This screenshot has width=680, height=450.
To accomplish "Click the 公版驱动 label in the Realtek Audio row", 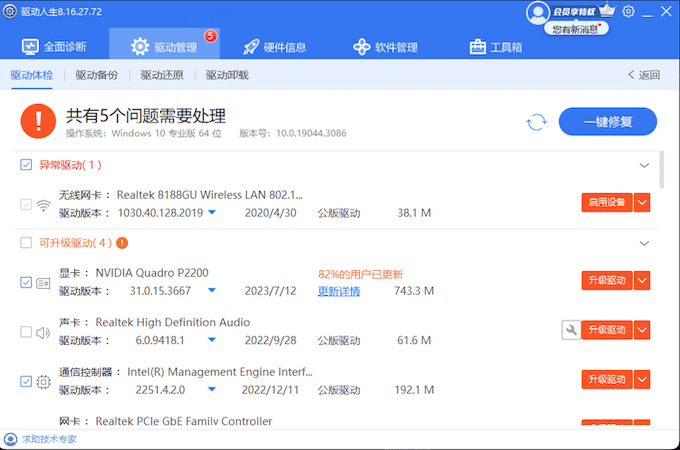I will pyautogui.click(x=339, y=341).
